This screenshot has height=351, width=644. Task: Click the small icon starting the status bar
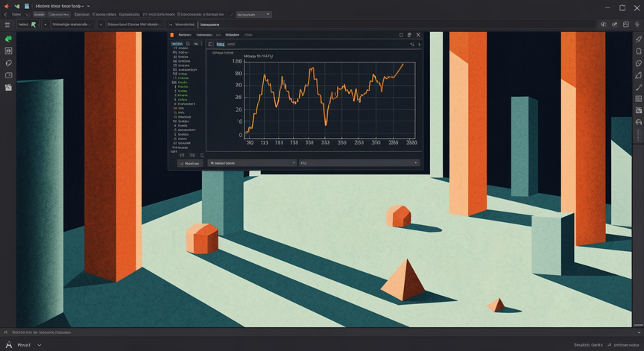pos(6,332)
